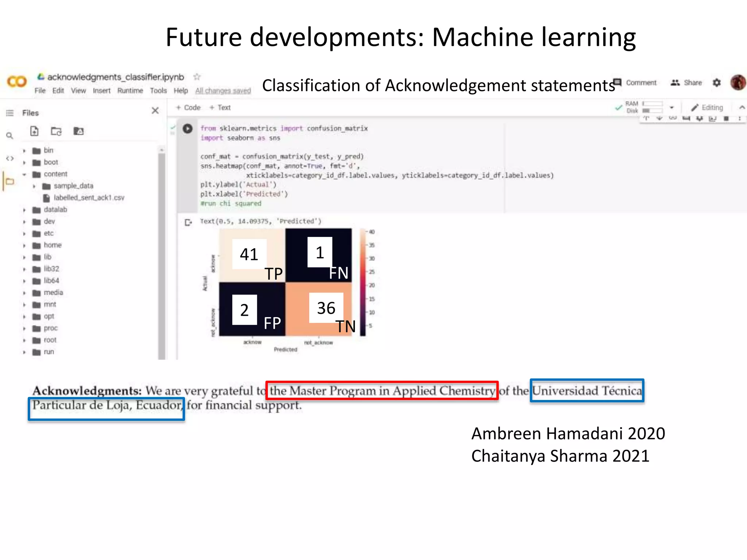Viewport: 747px width, 560px height.
Task: Select the lib32 folder
Action: point(46,269)
